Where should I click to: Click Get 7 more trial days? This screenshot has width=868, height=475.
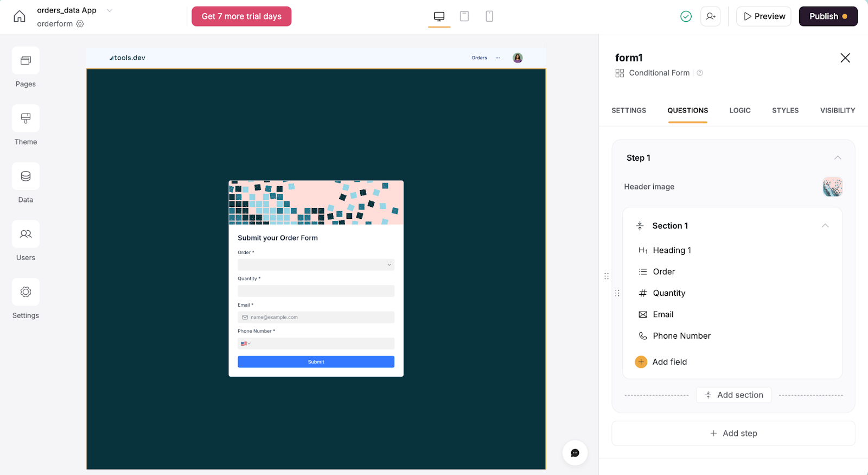point(241,16)
